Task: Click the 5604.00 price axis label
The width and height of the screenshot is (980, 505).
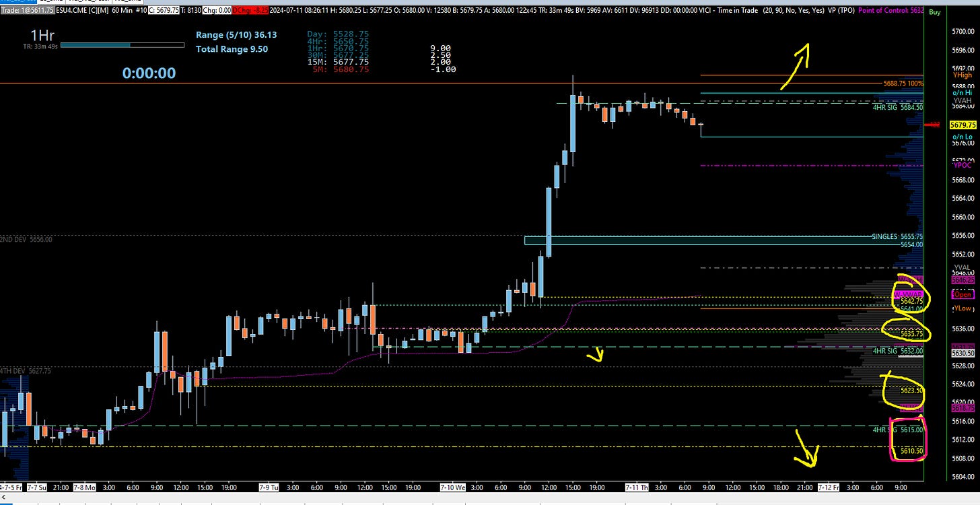Action: pos(963,477)
